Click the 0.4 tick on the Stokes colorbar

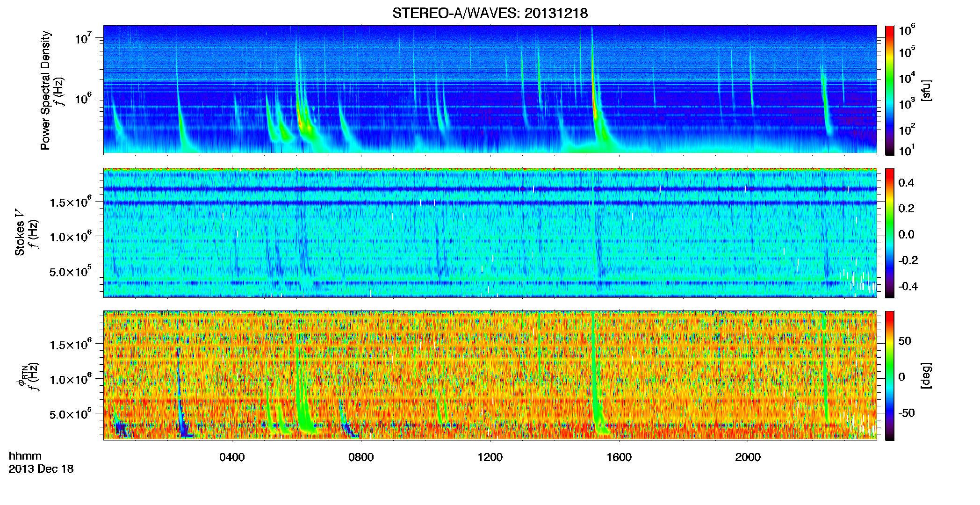[x=906, y=183]
